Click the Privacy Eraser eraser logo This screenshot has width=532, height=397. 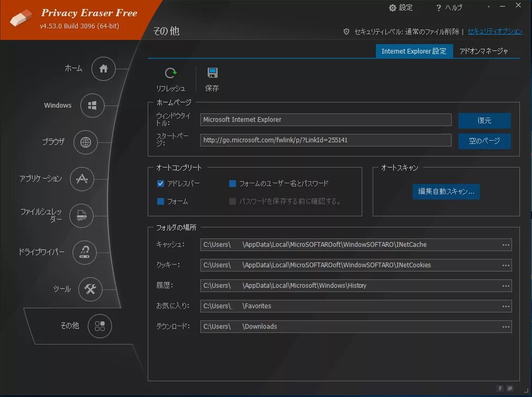[21, 18]
